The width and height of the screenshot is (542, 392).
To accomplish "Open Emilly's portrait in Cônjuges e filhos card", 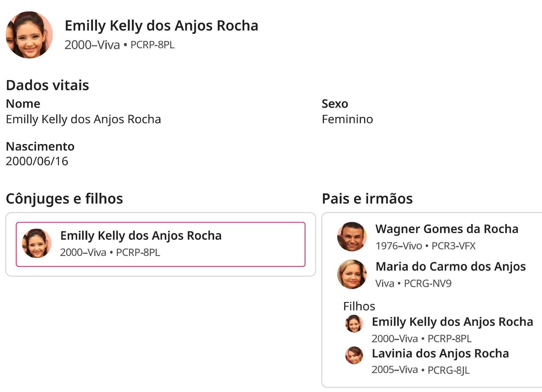I will [x=37, y=243].
